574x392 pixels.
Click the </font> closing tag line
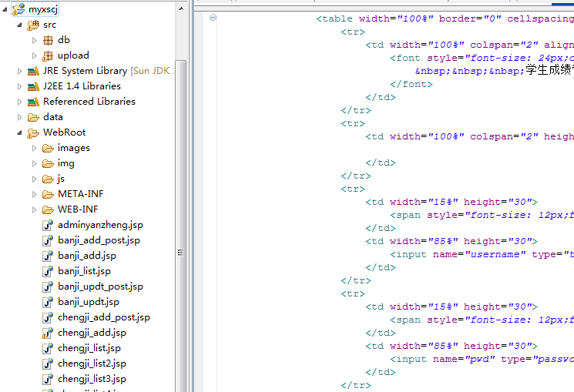click(411, 84)
